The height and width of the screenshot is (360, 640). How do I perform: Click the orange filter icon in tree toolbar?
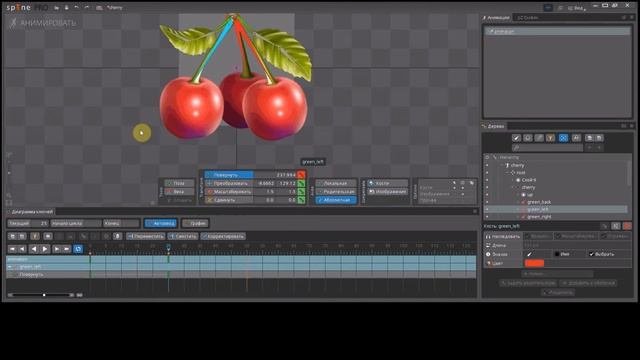(x=551, y=138)
